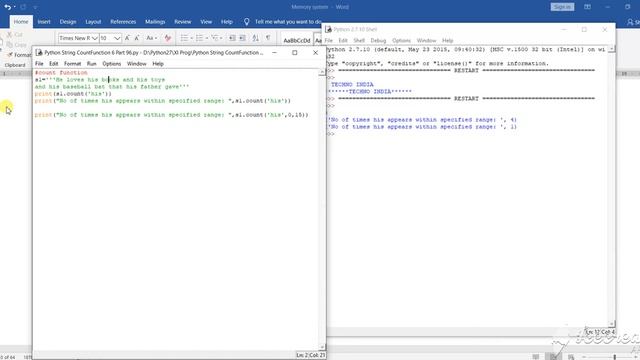Click the Clear All Formatting icon
The height and width of the screenshot is (360, 640).
pyautogui.click(x=168, y=38)
